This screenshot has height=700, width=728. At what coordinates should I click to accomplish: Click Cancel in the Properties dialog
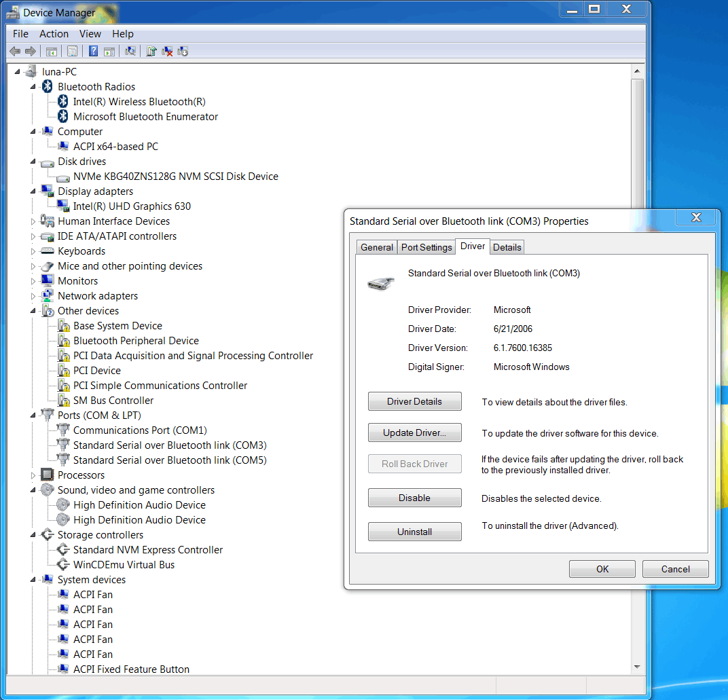tap(676, 569)
